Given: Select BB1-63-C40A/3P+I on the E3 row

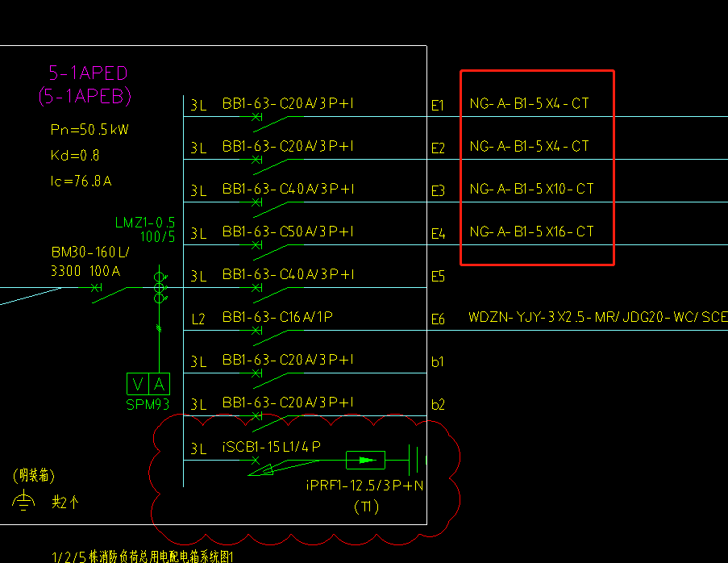Looking at the screenshot, I should point(288,189).
